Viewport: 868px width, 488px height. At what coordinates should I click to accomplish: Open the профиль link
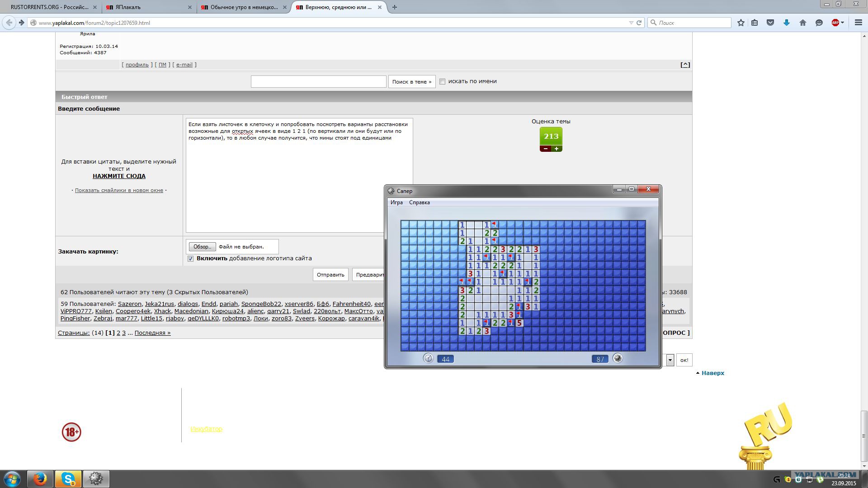point(137,65)
